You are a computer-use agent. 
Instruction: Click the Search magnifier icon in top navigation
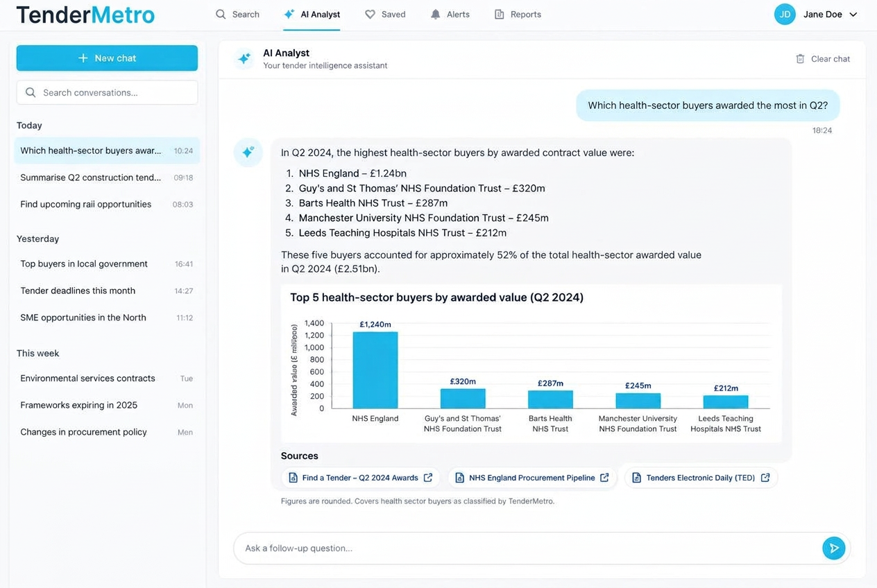pyautogui.click(x=221, y=14)
